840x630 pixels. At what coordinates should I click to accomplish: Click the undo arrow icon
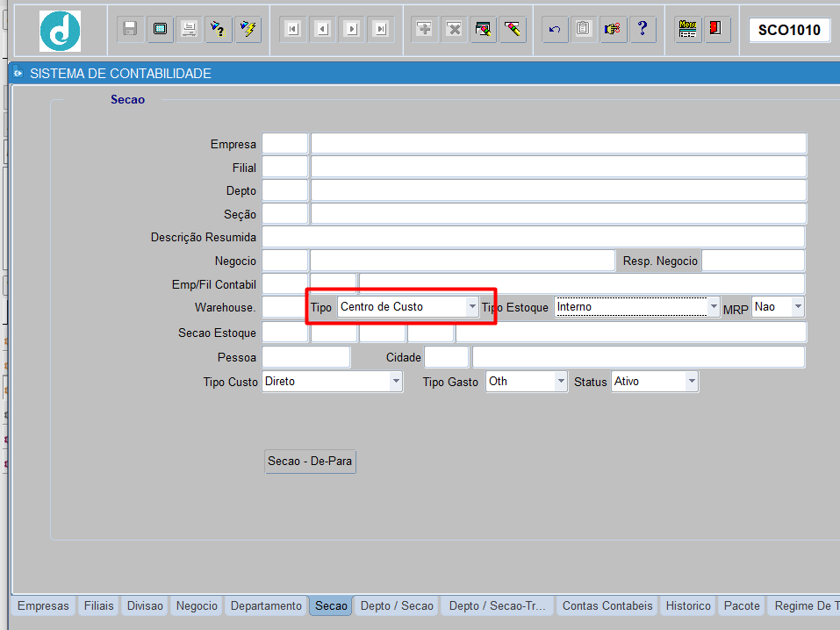[555, 29]
